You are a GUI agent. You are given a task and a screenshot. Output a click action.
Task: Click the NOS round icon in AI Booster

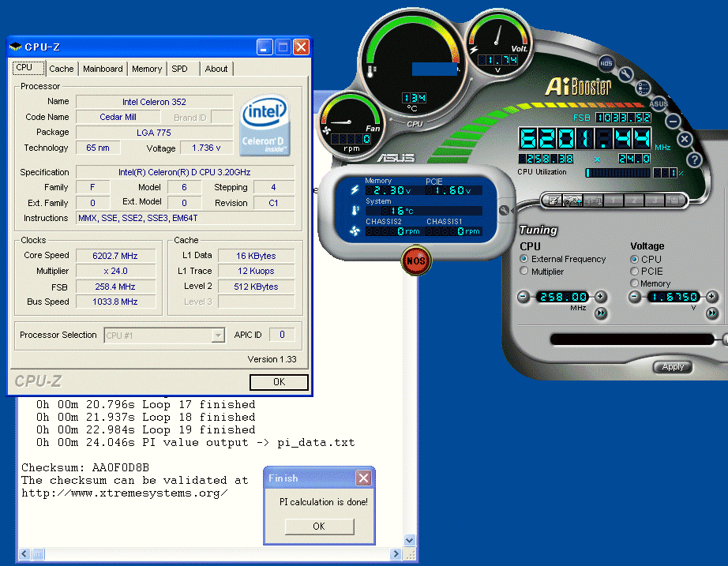[606, 63]
